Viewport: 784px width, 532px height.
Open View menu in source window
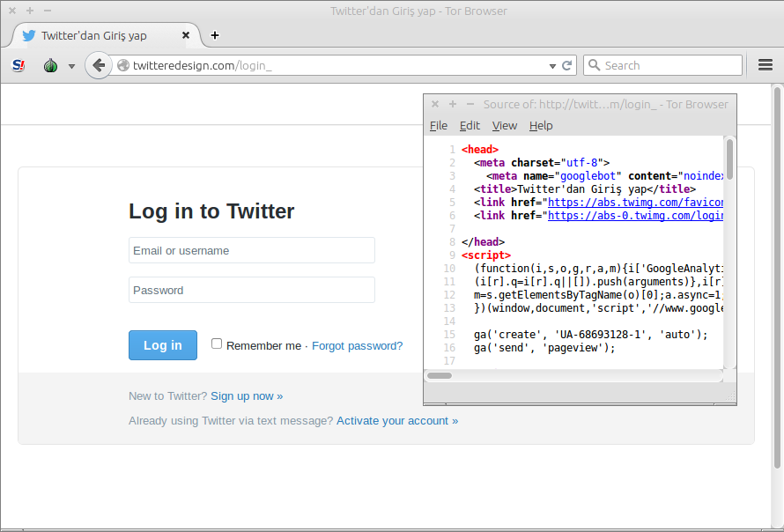pos(505,125)
